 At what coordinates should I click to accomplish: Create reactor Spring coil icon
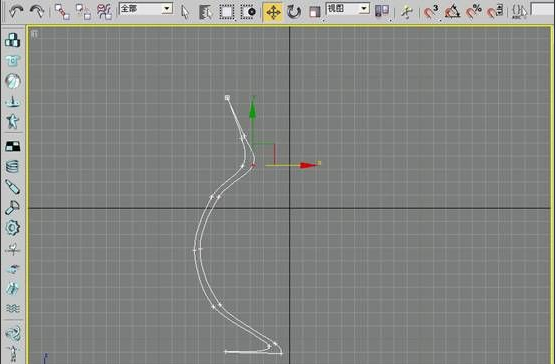(12, 167)
